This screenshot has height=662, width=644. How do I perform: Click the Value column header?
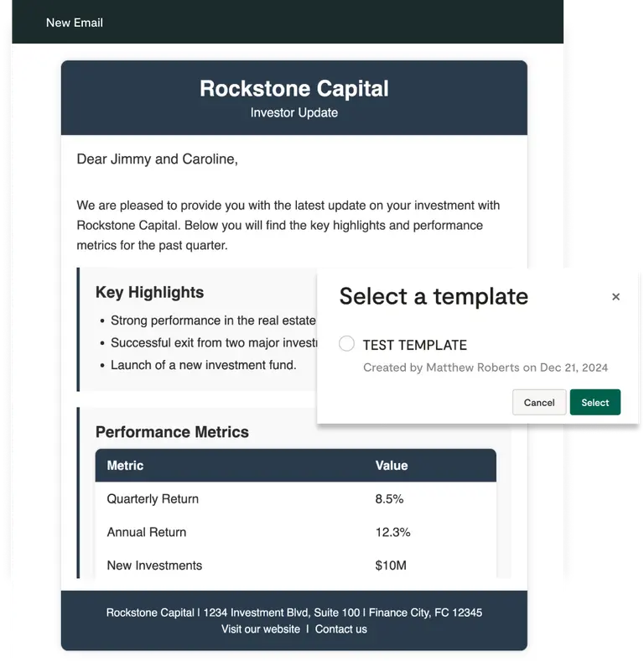[392, 466]
